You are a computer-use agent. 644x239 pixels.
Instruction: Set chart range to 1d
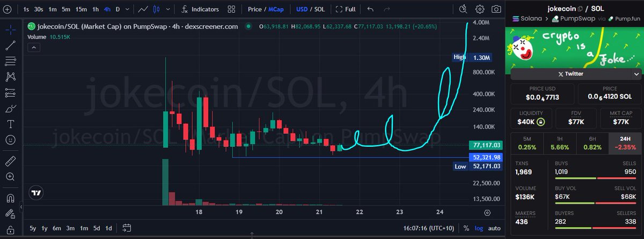click(108, 228)
